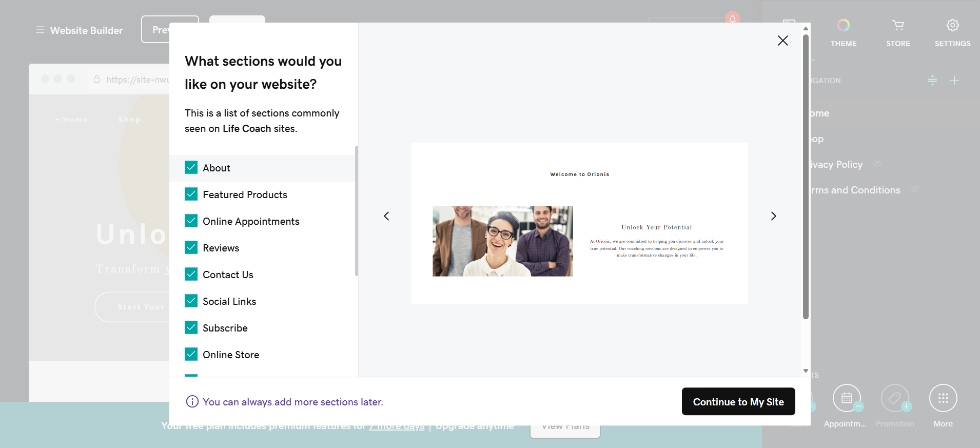The height and width of the screenshot is (448, 980).
Task: Select Terms and Conditions navigation item
Action: tap(855, 190)
